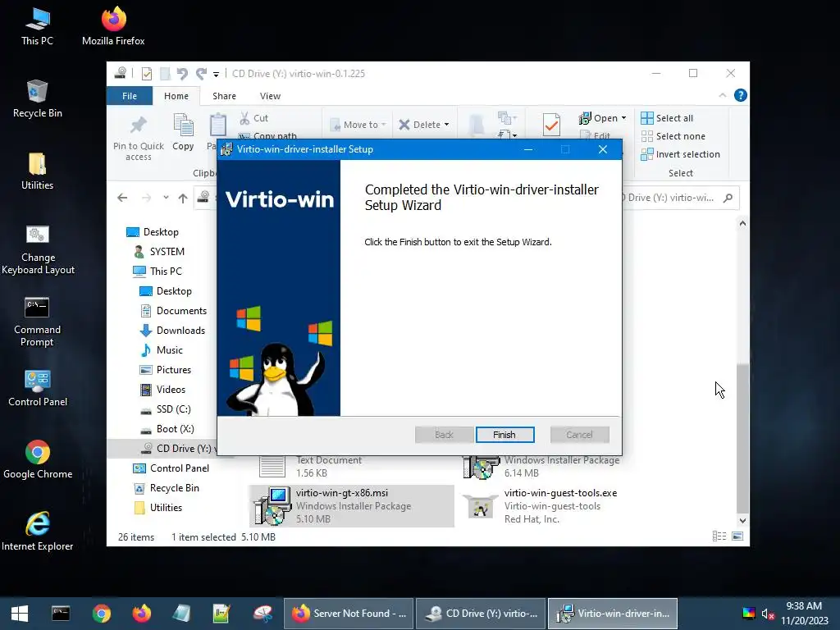This screenshot has height=630, width=840.
Task: Click Pin to Quick access
Action: coord(138,138)
